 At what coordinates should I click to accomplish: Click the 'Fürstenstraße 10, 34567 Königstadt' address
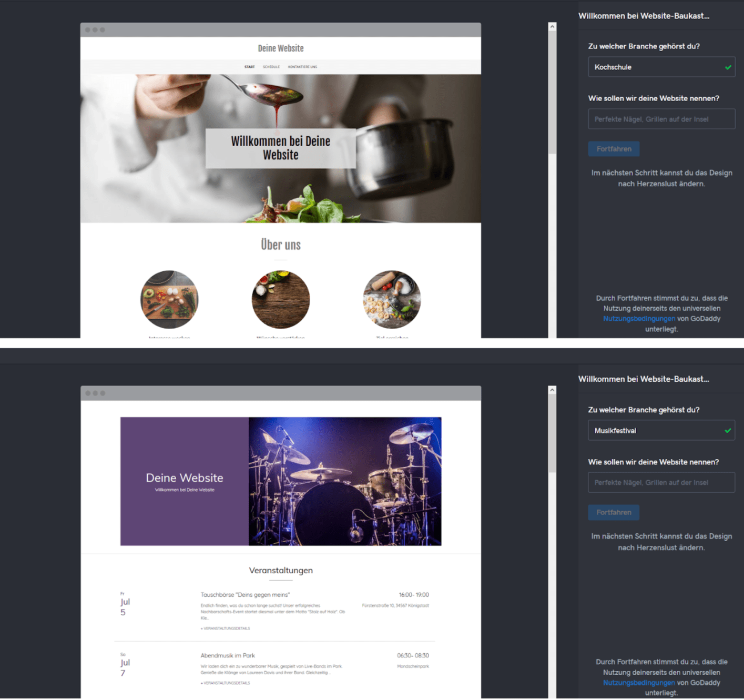pyautogui.click(x=395, y=605)
